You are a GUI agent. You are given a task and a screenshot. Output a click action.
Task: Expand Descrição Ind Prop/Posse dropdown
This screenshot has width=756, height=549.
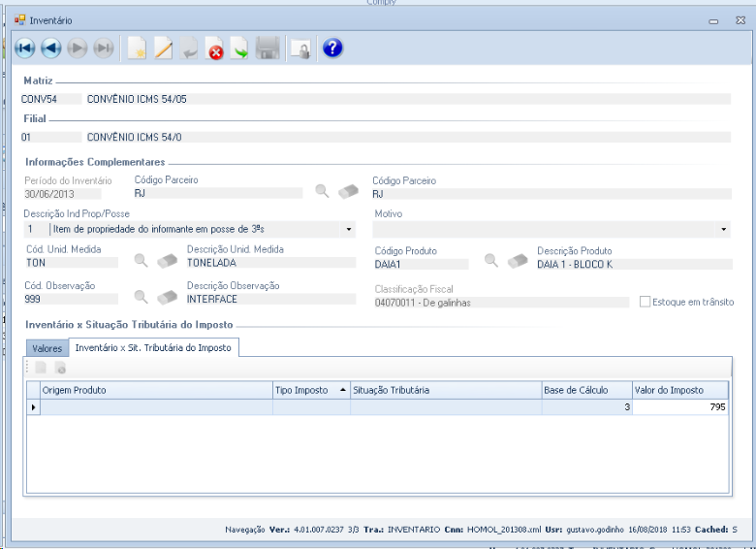pyautogui.click(x=349, y=229)
